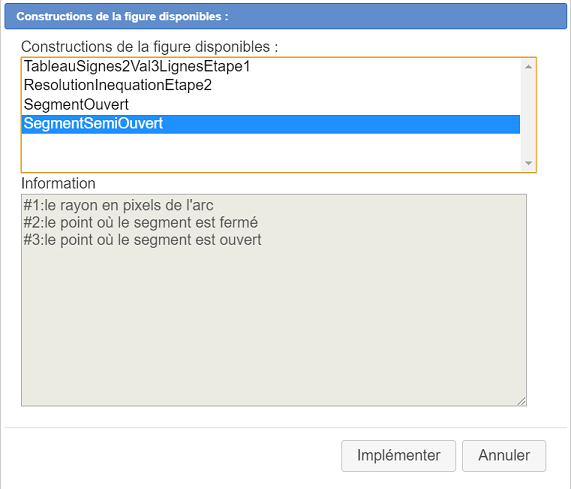Viewport: 571px width, 489px height.
Task: Click the 'Constructions de la figure disponibles' label
Action: point(149,47)
